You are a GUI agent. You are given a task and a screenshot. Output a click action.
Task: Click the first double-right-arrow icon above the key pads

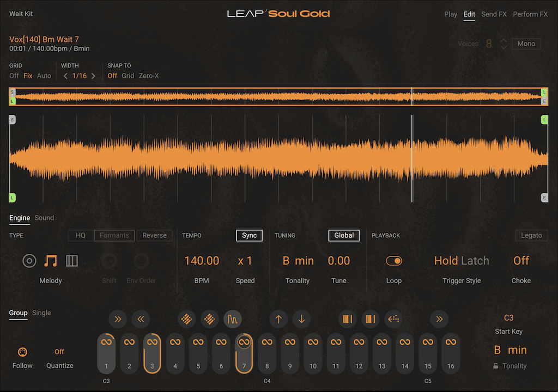pyautogui.click(x=118, y=319)
